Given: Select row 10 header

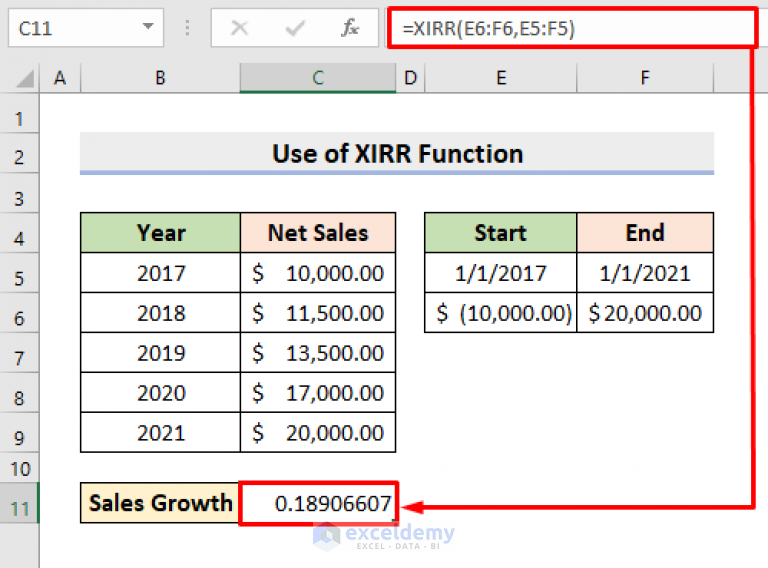Looking at the screenshot, I should 19,469.
